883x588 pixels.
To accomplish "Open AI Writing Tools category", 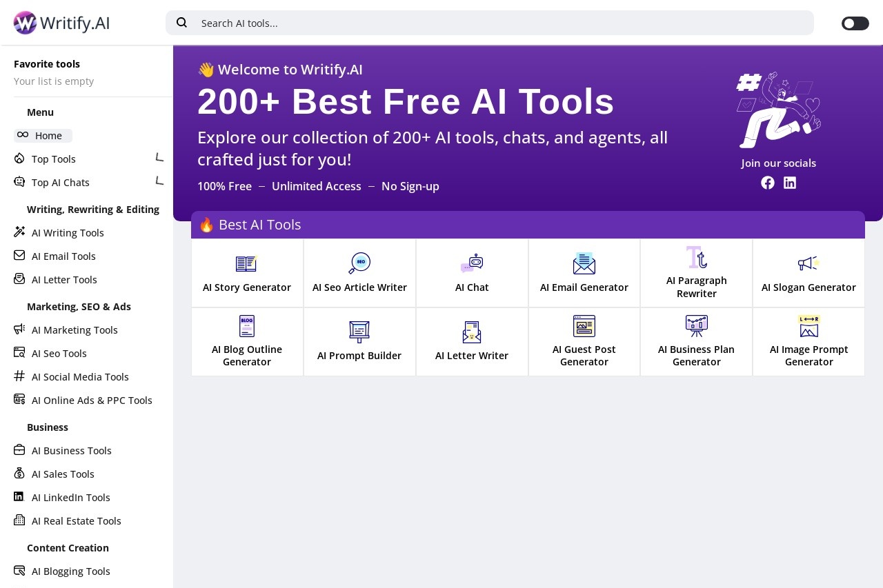I will pyautogui.click(x=68, y=233).
